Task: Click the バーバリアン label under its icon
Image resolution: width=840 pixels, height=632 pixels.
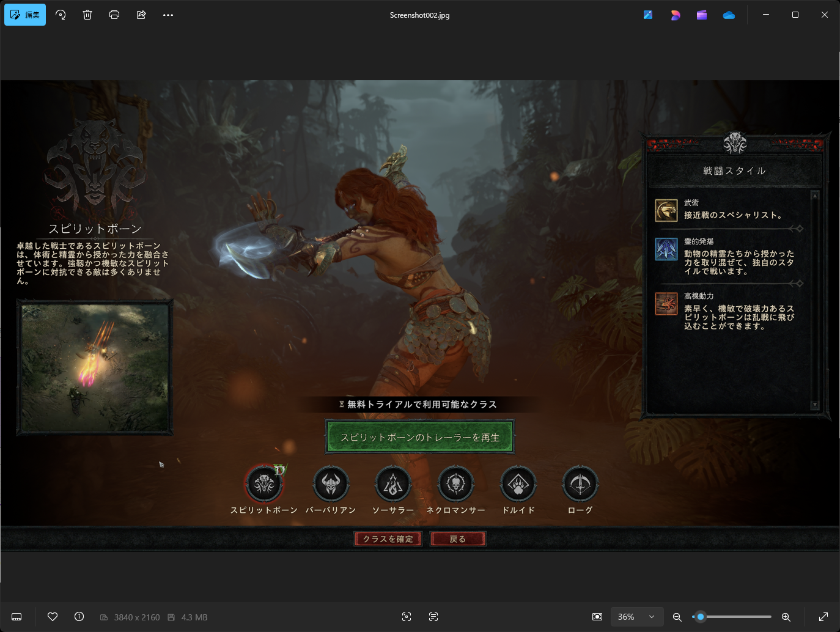Action: pos(331,510)
